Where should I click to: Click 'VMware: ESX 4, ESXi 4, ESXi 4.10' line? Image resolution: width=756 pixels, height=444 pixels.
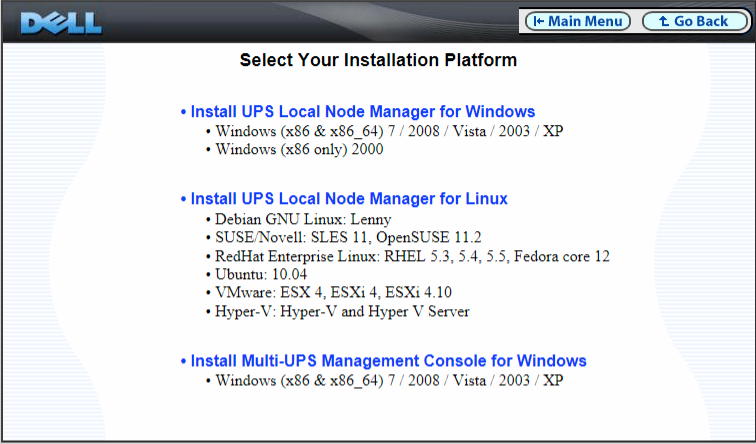coord(333,292)
